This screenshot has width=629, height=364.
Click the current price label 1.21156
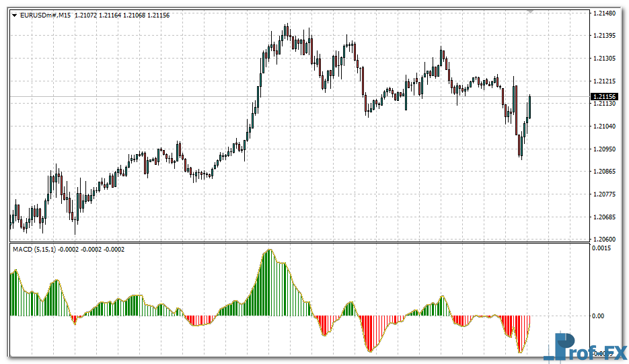(x=604, y=97)
